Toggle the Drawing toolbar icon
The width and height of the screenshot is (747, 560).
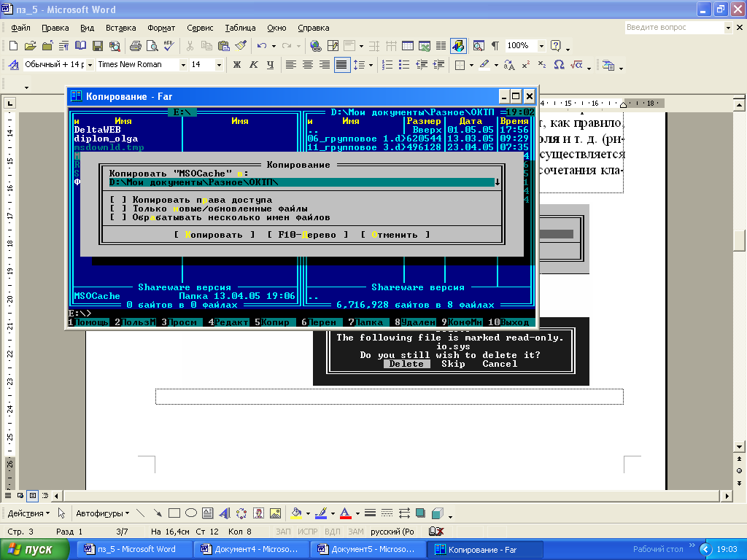point(458,46)
